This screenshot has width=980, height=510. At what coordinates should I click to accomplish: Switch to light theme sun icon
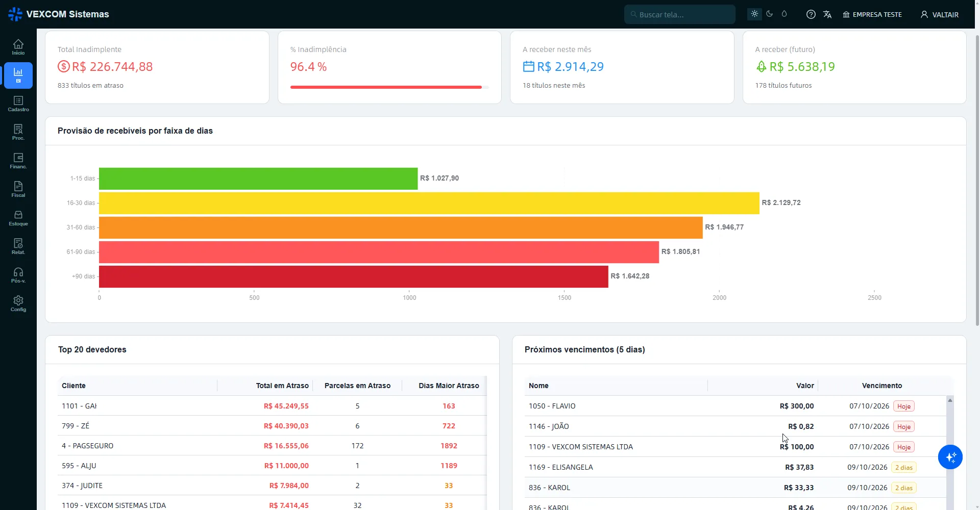(x=754, y=14)
